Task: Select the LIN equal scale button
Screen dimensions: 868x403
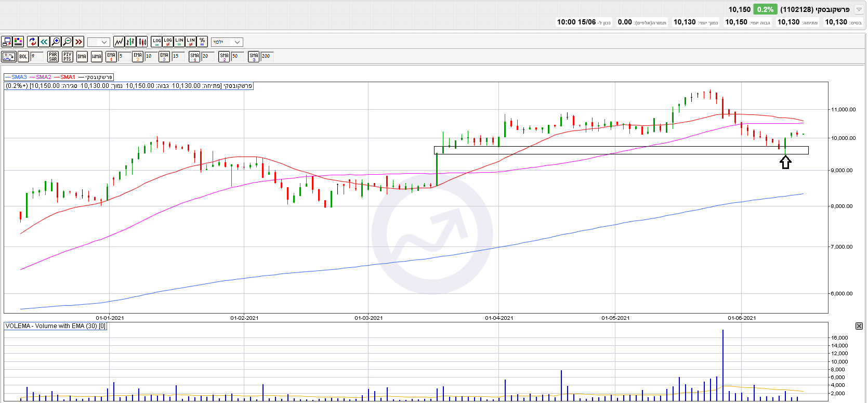Action: click(x=179, y=42)
